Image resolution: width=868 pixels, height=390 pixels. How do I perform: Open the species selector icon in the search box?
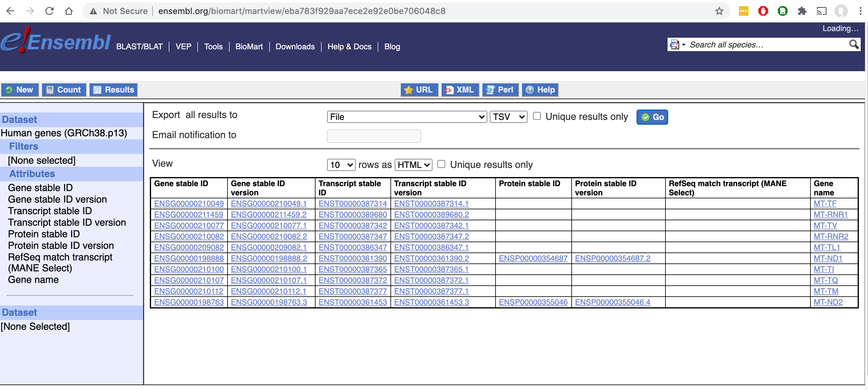pos(677,44)
